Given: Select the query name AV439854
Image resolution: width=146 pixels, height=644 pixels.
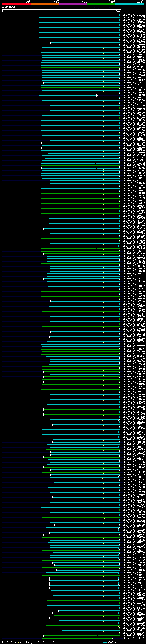Looking at the screenshot, I should (x=8, y=8).
